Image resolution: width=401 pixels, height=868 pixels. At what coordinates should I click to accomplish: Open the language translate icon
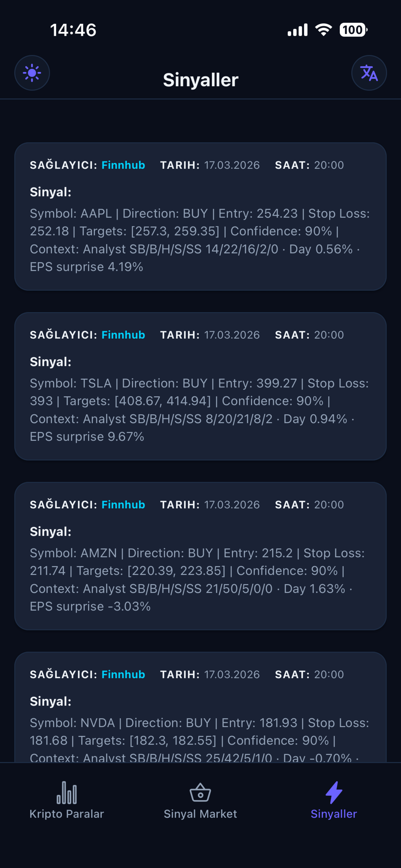click(369, 73)
